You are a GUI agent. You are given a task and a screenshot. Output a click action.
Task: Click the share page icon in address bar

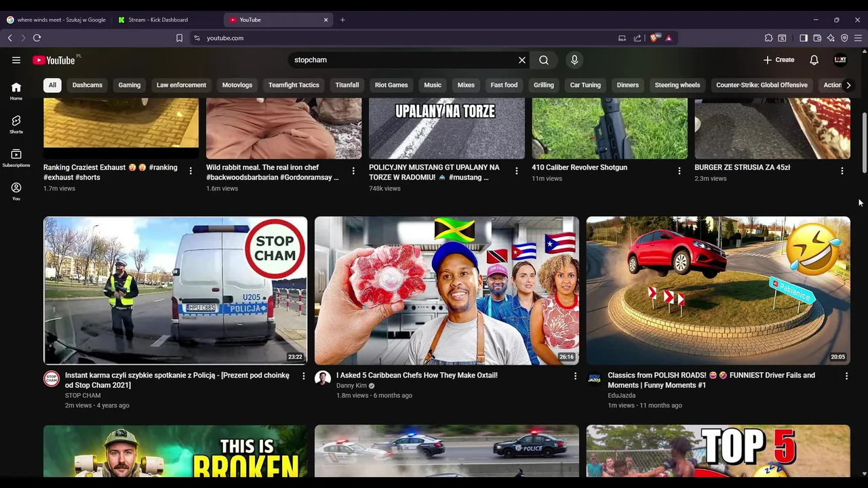637,38
